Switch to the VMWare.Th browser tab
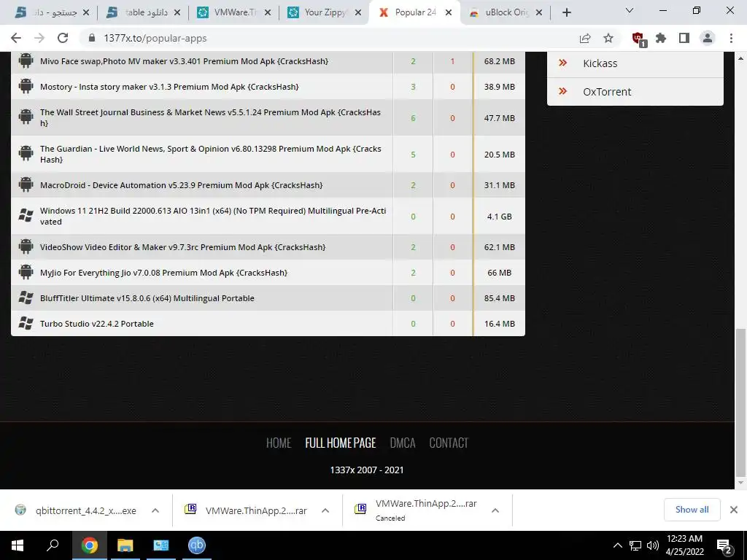 click(233, 12)
